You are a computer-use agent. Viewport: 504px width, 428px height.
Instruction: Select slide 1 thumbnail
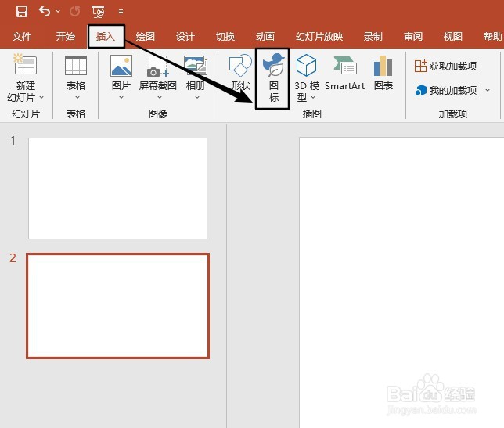pyautogui.click(x=117, y=189)
